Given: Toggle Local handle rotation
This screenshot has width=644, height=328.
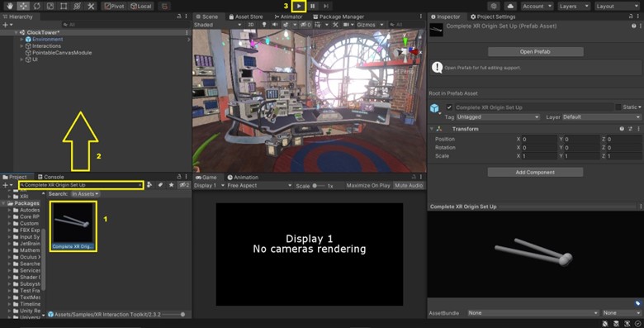Looking at the screenshot, I should (x=141, y=6).
